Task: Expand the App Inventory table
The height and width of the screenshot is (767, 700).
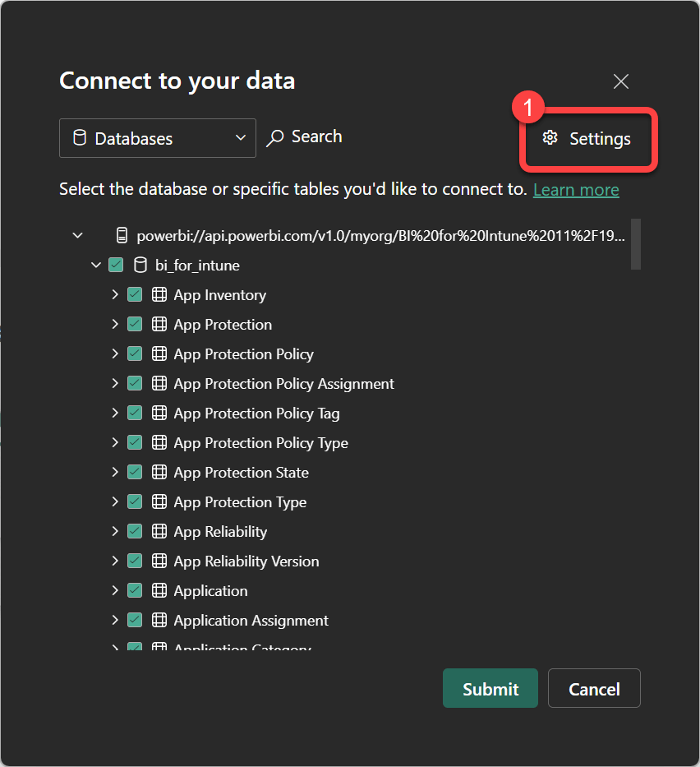Action: [x=115, y=294]
